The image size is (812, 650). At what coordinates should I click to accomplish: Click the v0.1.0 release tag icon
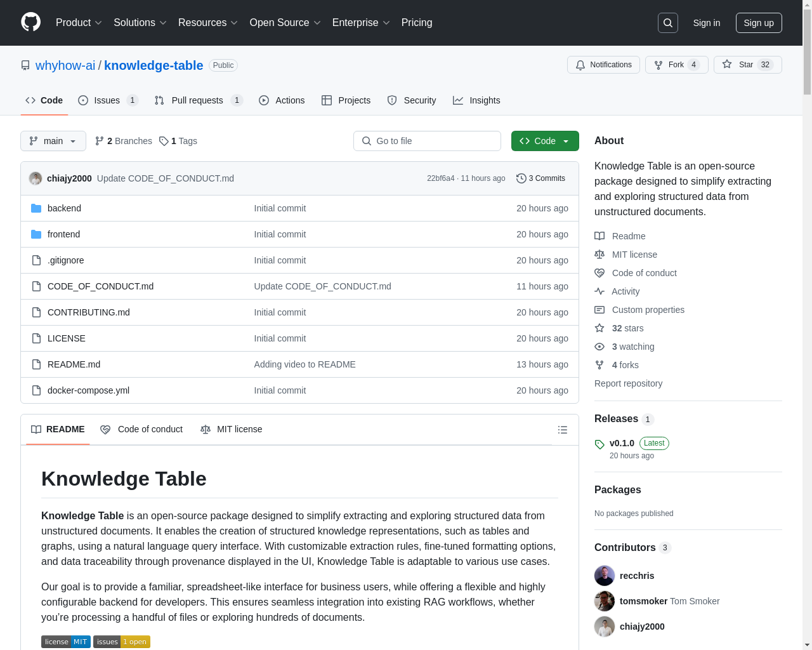click(x=599, y=444)
